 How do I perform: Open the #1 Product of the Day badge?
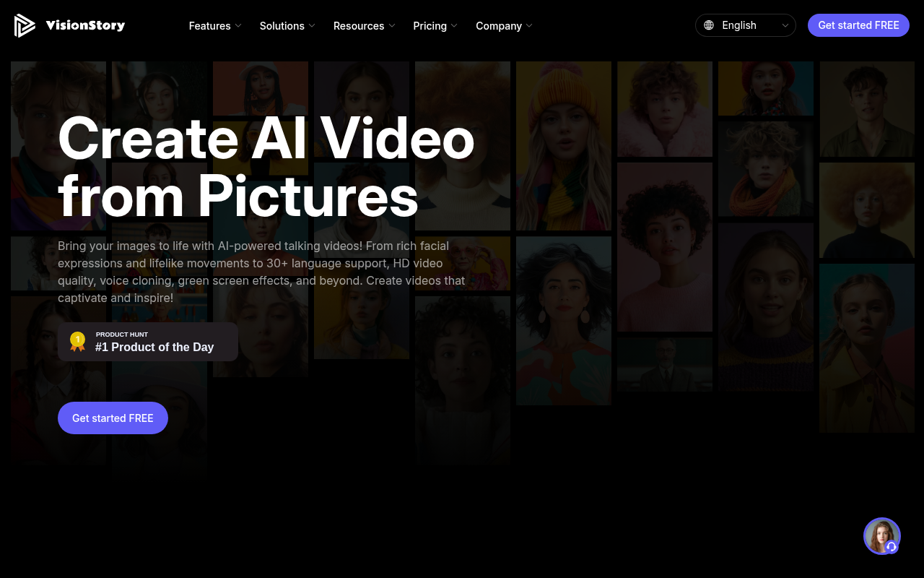click(x=148, y=342)
